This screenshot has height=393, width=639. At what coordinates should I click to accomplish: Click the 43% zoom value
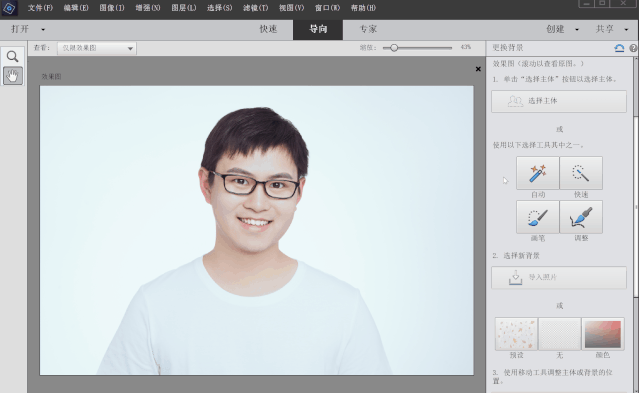click(x=466, y=47)
